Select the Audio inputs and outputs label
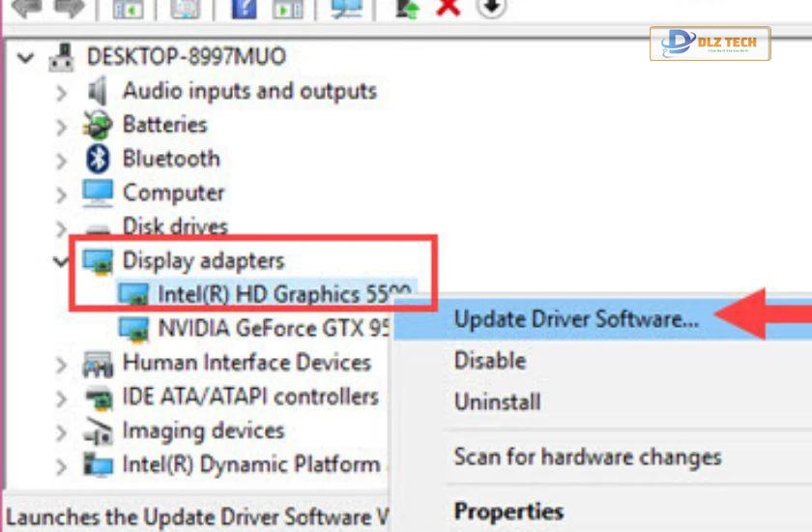Viewport: 812px width, 532px height. tap(249, 91)
